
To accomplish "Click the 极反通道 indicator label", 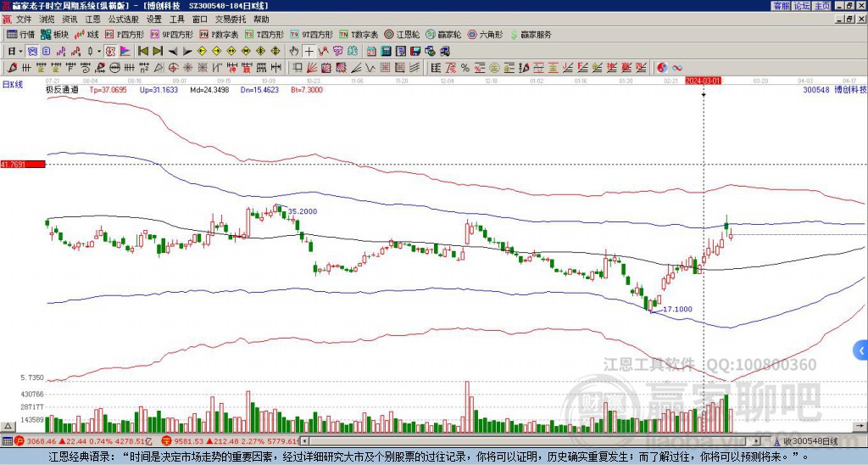I will tap(62, 90).
